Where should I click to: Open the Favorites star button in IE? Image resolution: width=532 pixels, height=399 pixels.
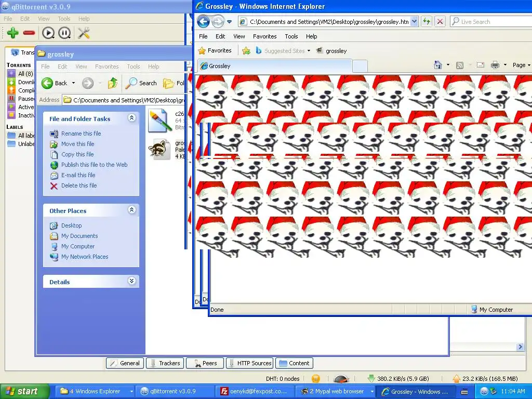coord(215,50)
